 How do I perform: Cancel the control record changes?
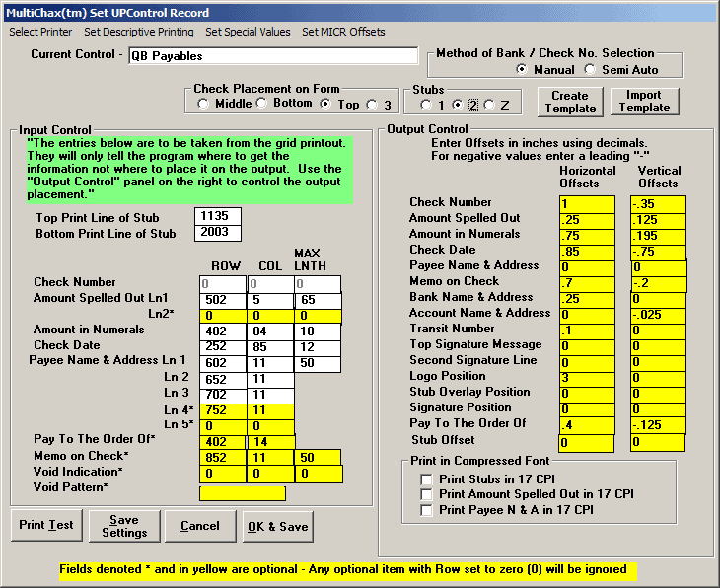pyautogui.click(x=200, y=526)
